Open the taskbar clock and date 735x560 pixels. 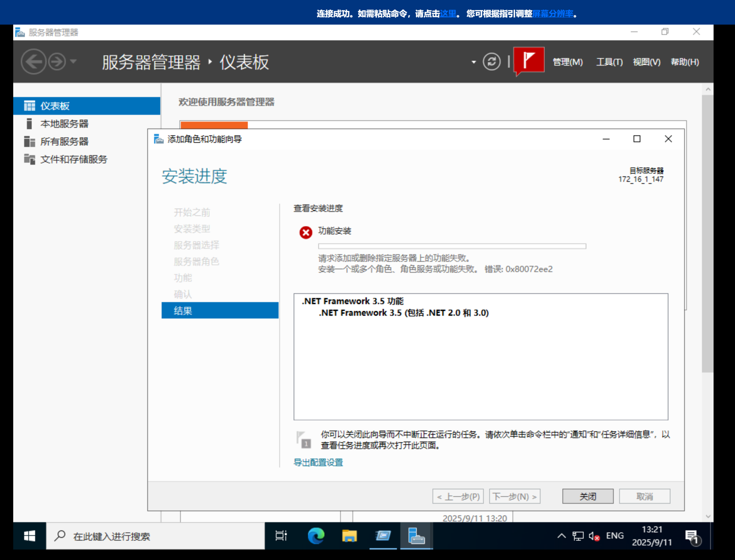pos(652,536)
